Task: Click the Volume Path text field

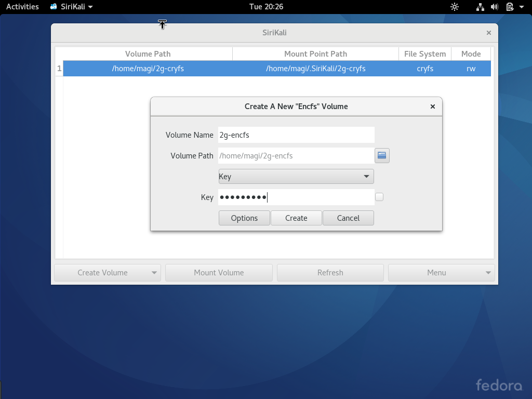Action: coord(296,156)
